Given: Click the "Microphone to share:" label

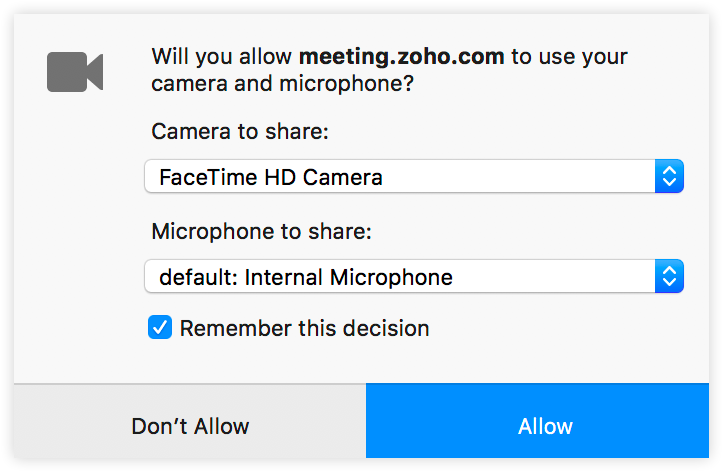Looking at the screenshot, I should [262, 232].
